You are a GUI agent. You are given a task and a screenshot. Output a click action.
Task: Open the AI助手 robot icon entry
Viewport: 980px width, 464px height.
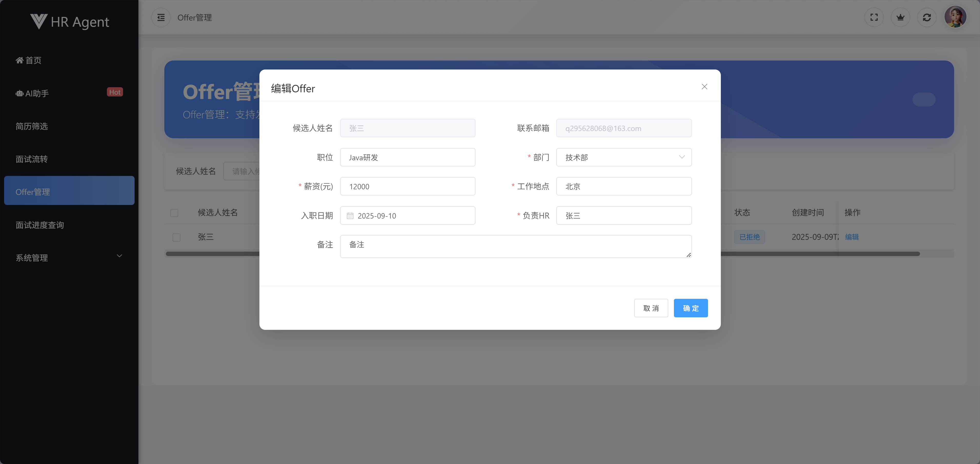[19, 93]
